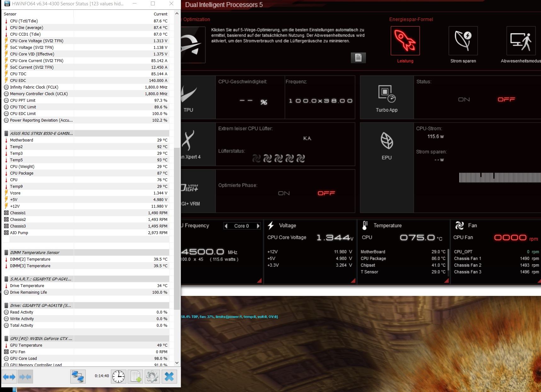Click the HWiNFO scrollbar down arrow
Screen dimensions: 541x392
tap(177, 363)
